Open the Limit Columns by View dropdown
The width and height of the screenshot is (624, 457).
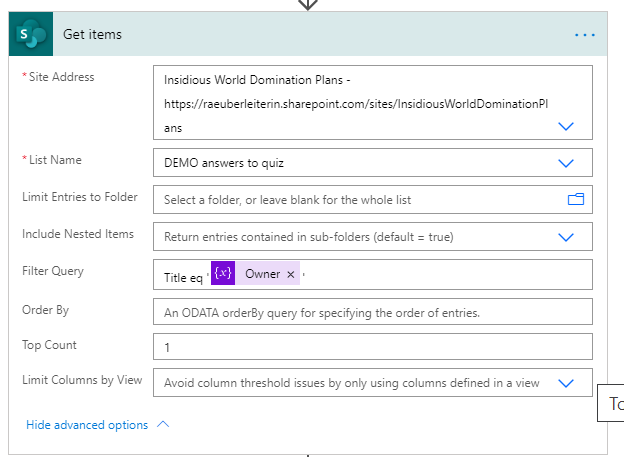point(566,383)
